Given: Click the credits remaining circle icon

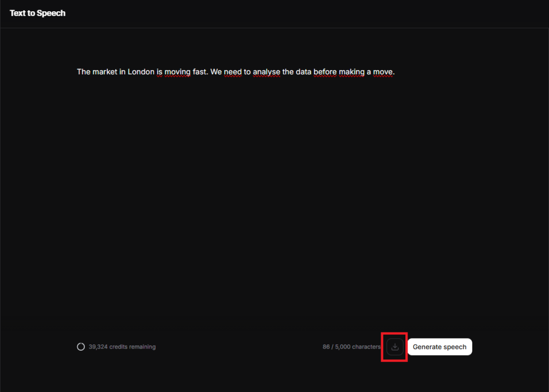Looking at the screenshot, I should pyautogui.click(x=81, y=347).
